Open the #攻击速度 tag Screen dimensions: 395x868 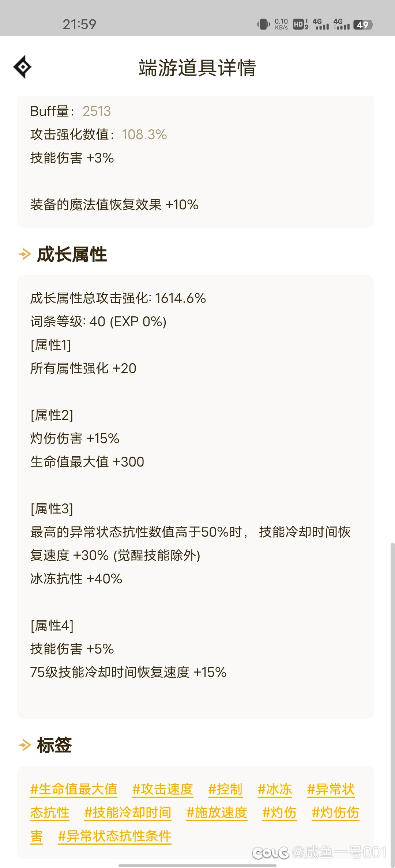point(162,789)
